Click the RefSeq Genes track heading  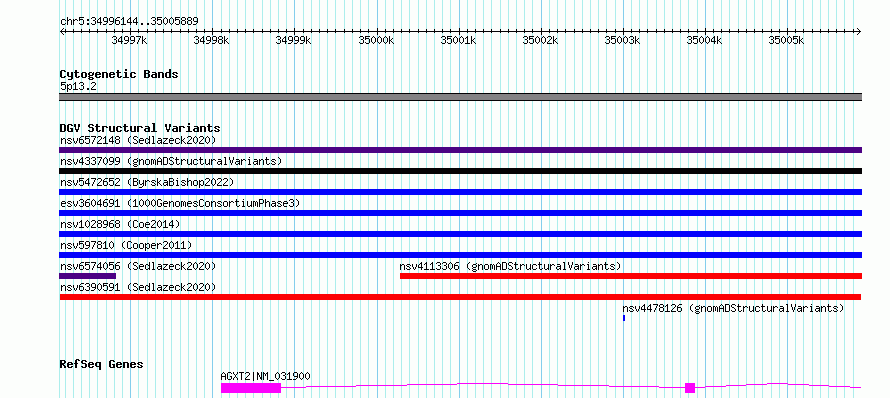[x=101, y=365]
